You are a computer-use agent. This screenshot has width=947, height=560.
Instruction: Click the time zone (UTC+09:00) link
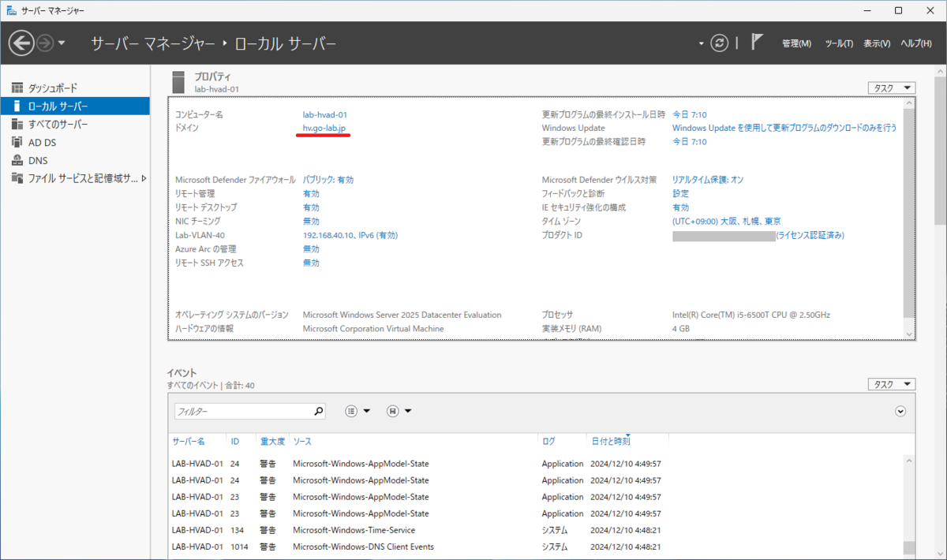[x=727, y=221]
